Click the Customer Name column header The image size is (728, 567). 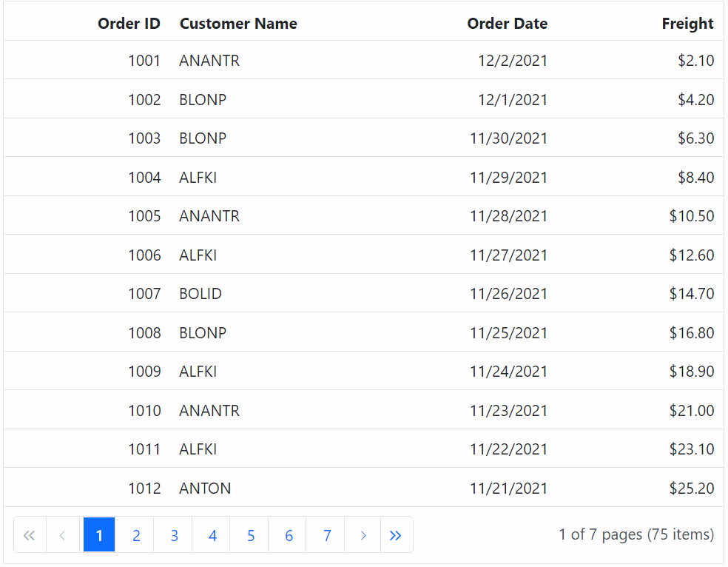238,24
